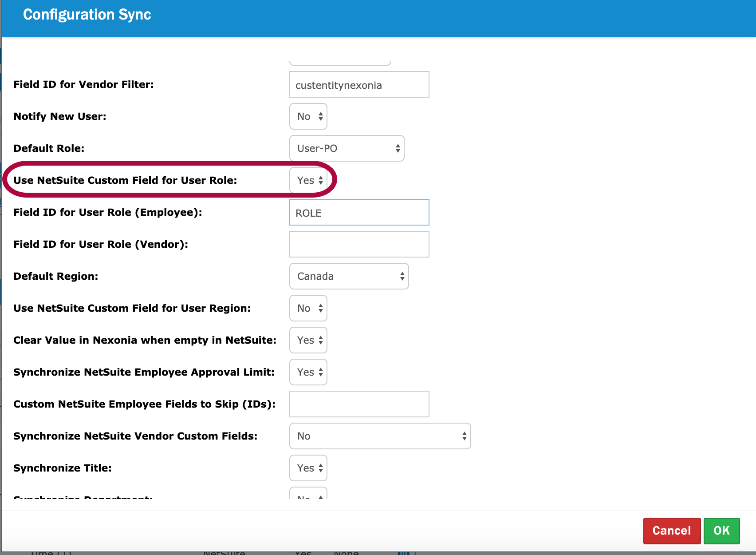The image size is (756, 555).
Task: Open Use NetSuite Custom Field for User Region dropdown
Action: 308,308
